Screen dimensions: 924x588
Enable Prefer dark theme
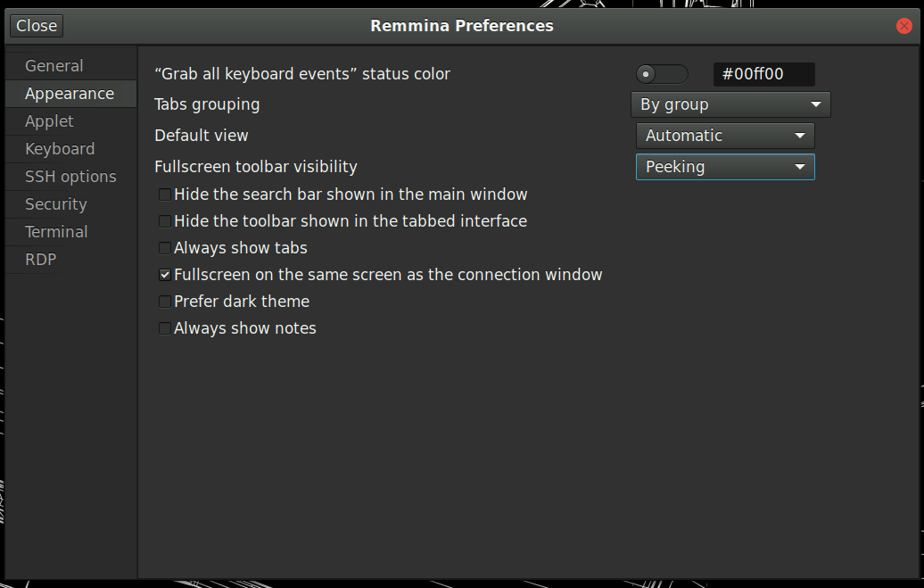coord(164,301)
